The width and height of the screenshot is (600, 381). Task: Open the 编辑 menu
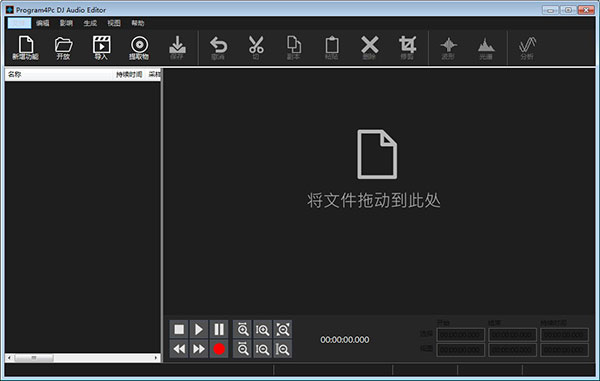click(x=42, y=23)
